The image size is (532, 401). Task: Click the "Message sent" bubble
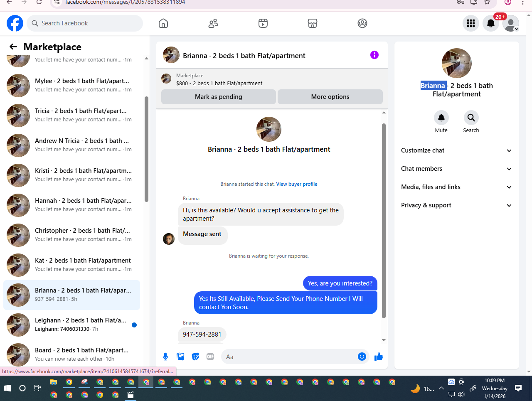(x=202, y=235)
